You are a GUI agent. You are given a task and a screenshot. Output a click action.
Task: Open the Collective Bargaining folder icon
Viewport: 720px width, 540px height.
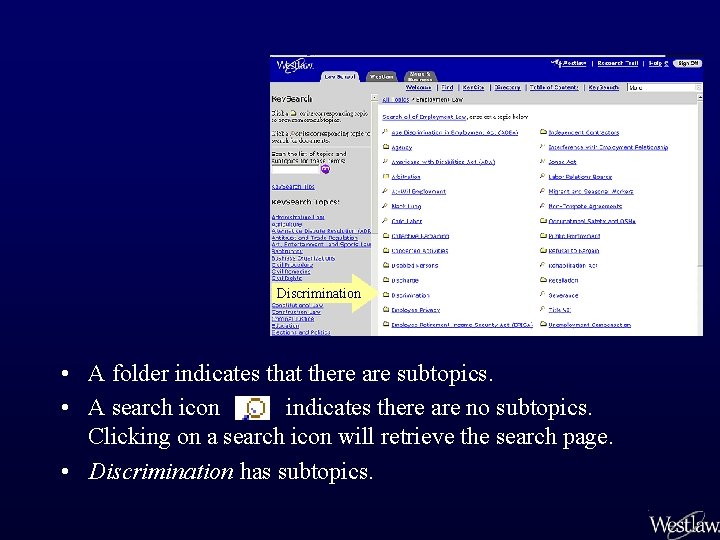pos(386,236)
